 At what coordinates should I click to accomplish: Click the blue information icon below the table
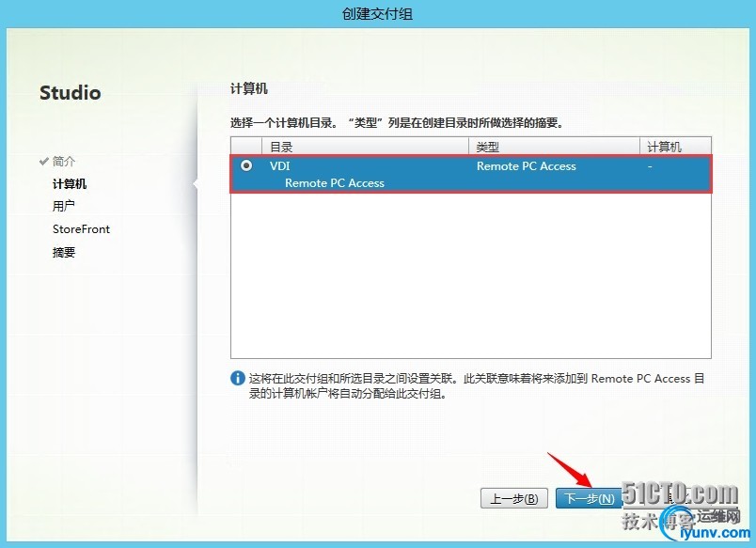pos(238,379)
